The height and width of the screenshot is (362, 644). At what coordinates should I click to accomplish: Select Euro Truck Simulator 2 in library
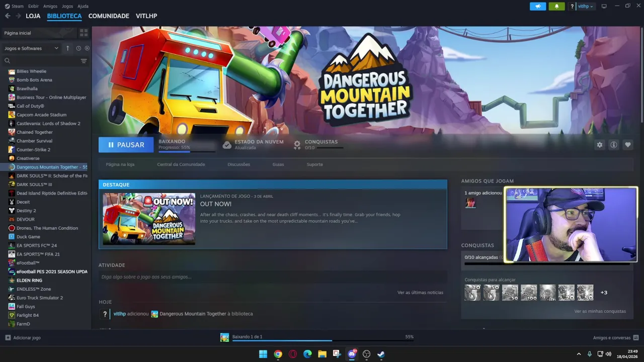tap(40, 298)
